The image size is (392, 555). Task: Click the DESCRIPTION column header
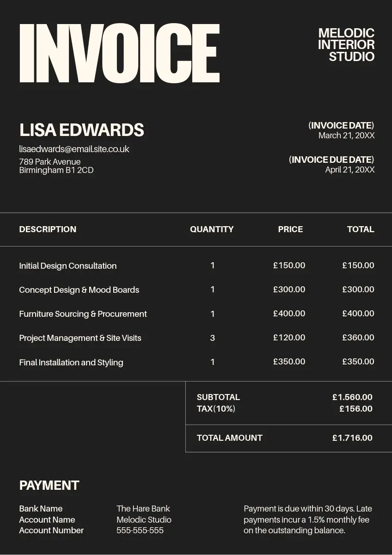point(48,229)
